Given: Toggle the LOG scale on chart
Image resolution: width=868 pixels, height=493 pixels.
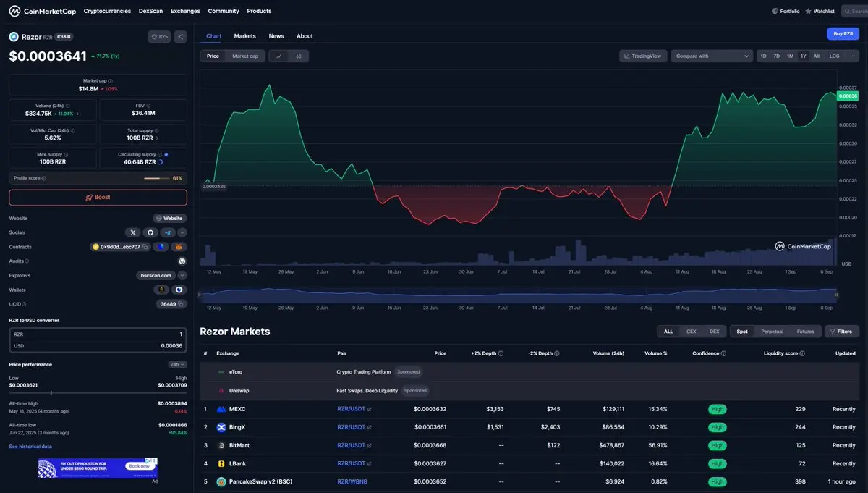Looking at the screenshot, I should pos(834,56).
